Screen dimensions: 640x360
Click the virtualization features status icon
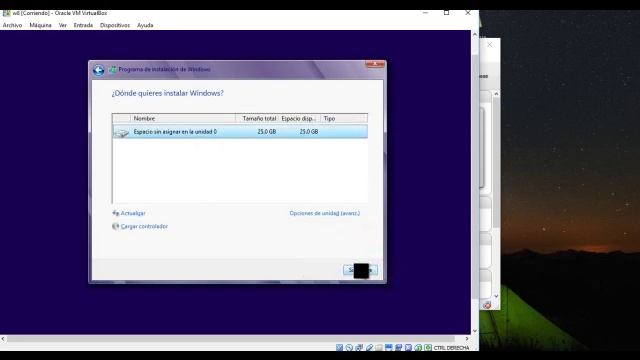408,347
